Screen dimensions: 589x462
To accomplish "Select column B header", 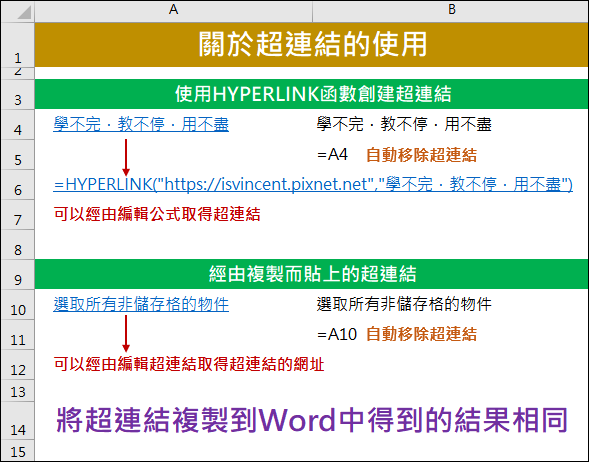I will coord(451,10).
